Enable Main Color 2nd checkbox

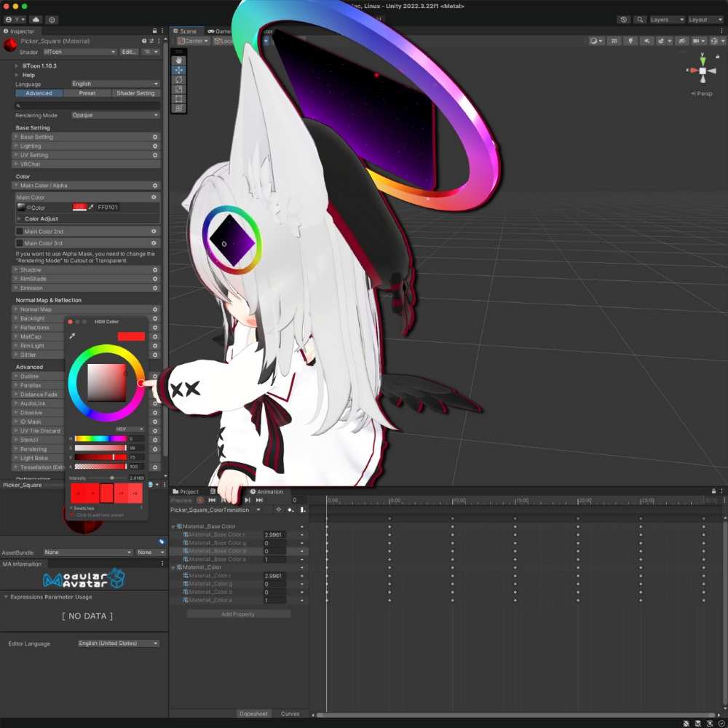20,232
